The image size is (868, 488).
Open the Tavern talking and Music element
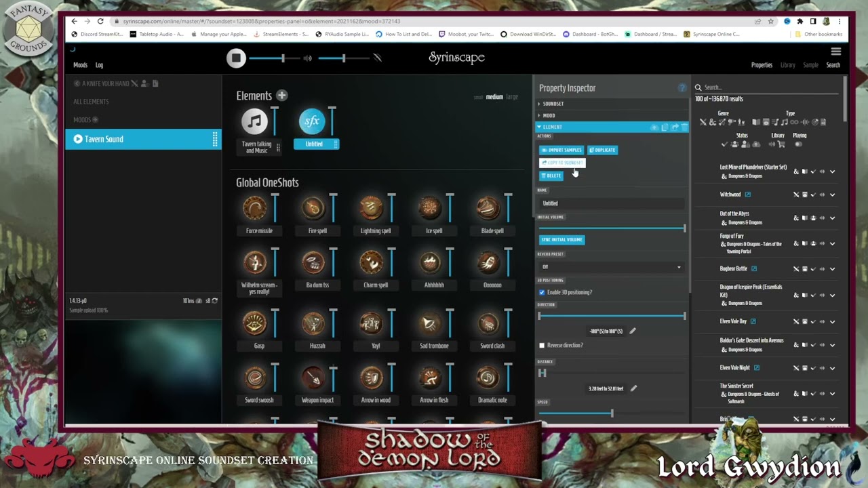coord(255,122)
